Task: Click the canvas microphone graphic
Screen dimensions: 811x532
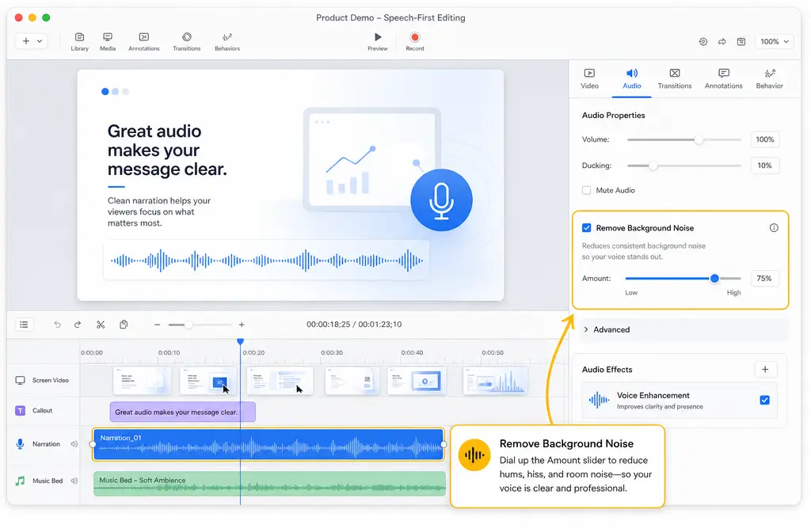Action: tap(441, 200)
